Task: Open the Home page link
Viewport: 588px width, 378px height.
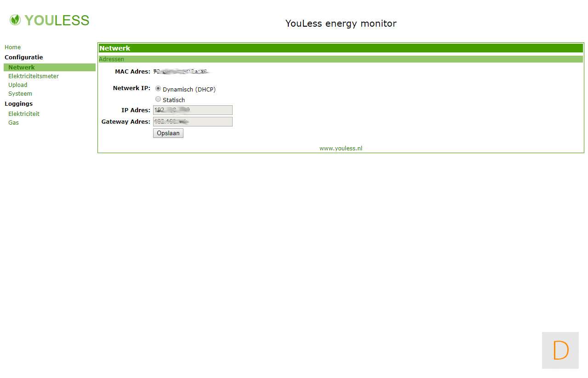Action: click(12, 47)
